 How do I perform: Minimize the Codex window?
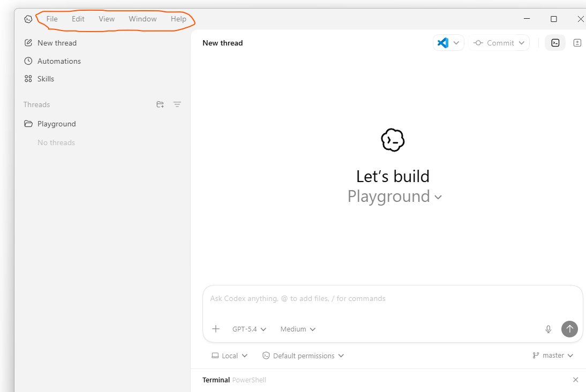coord(527,19)
